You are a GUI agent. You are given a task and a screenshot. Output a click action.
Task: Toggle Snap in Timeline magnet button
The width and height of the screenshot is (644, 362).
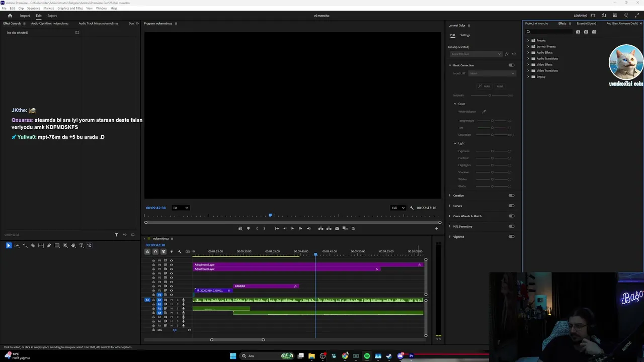point(155,251)
